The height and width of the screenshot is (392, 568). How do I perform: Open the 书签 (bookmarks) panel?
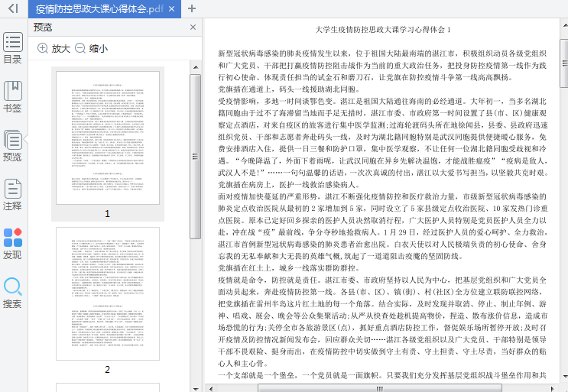coord(13,96)
